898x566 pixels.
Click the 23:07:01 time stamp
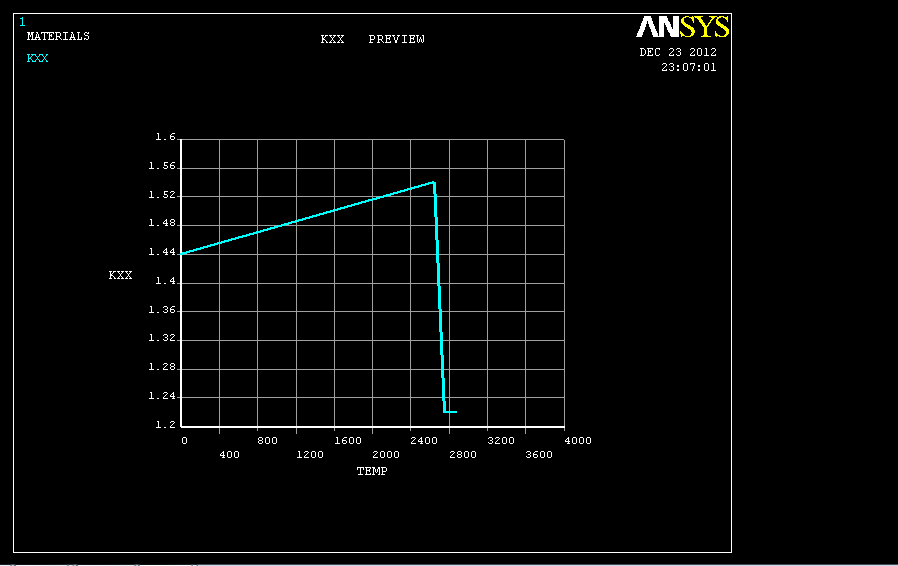pos(688,67)
